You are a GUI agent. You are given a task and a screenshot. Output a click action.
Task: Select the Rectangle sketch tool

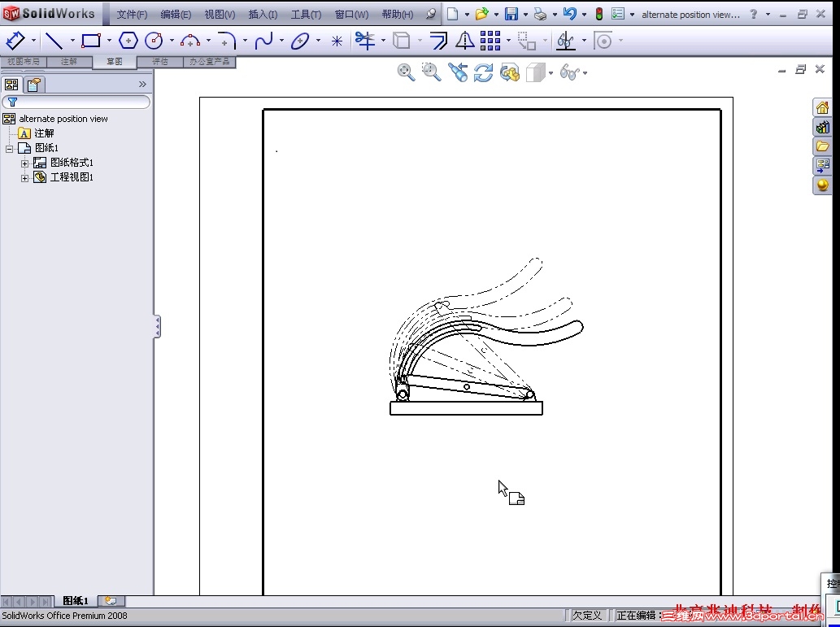[x=91, y=40]
